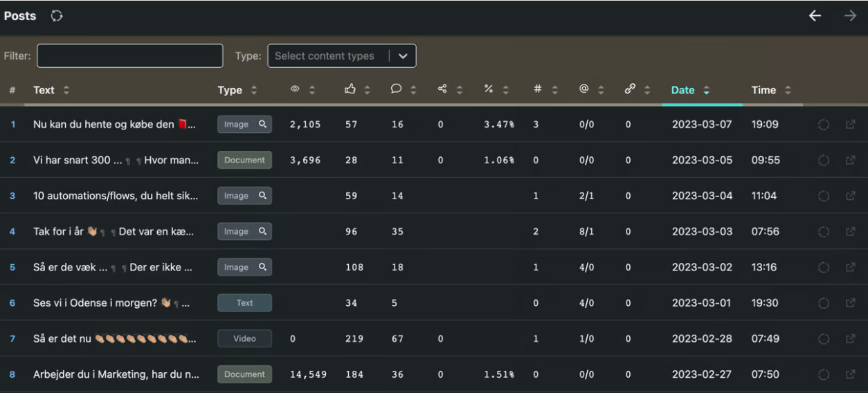The height and width of the screenshot is (393, 868).
Task: Click the circle status icon in row 5
Action: click(x=824, y=267)
